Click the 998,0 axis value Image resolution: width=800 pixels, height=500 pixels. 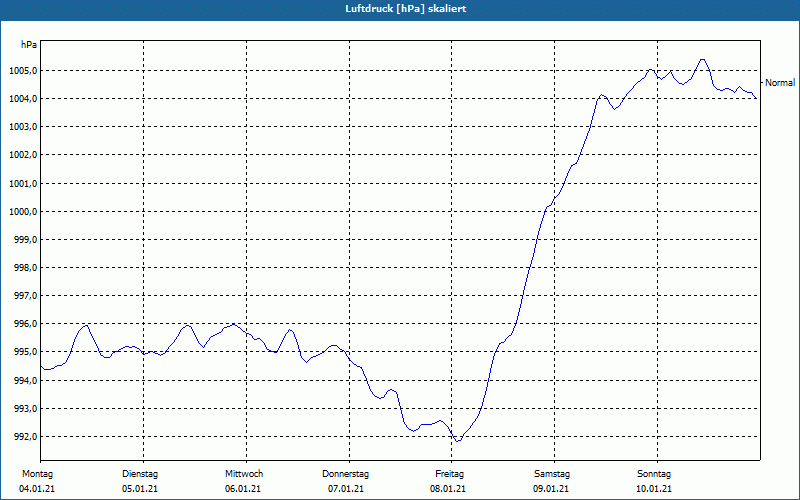pyautogui.click(x=25, y=267)
